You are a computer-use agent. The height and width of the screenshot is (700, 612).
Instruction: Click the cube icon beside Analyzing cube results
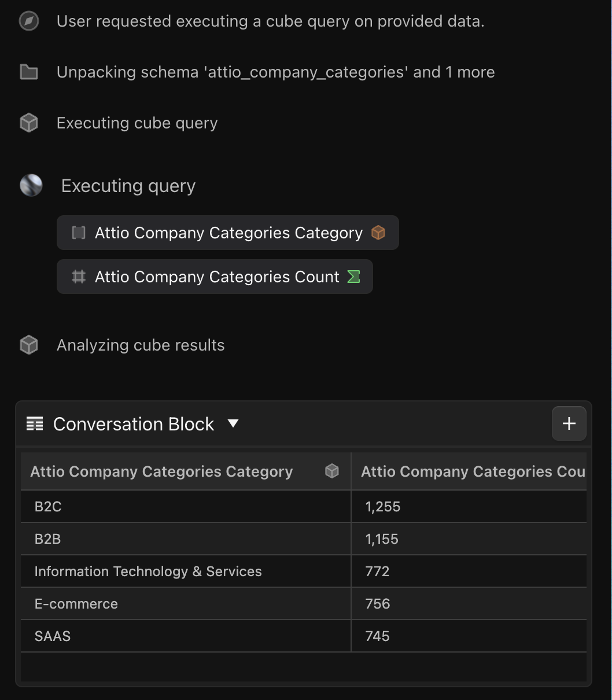click(29, 345)
